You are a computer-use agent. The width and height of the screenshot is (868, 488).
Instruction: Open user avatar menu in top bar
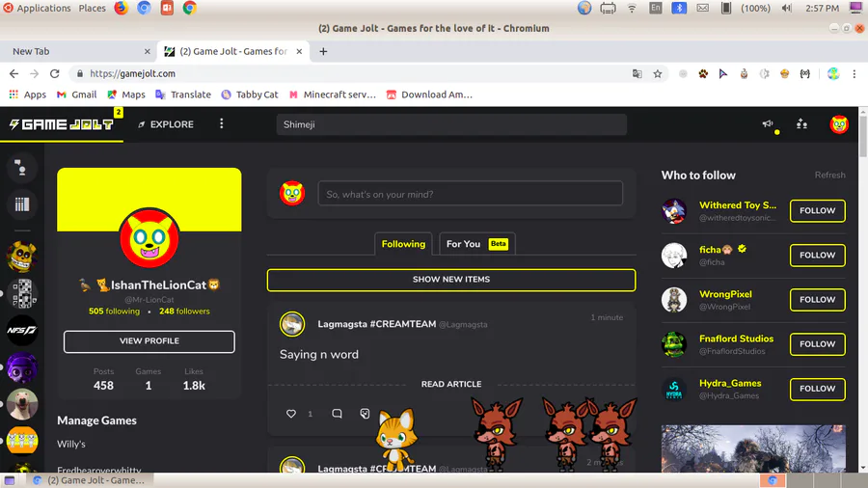pos(839,124)
